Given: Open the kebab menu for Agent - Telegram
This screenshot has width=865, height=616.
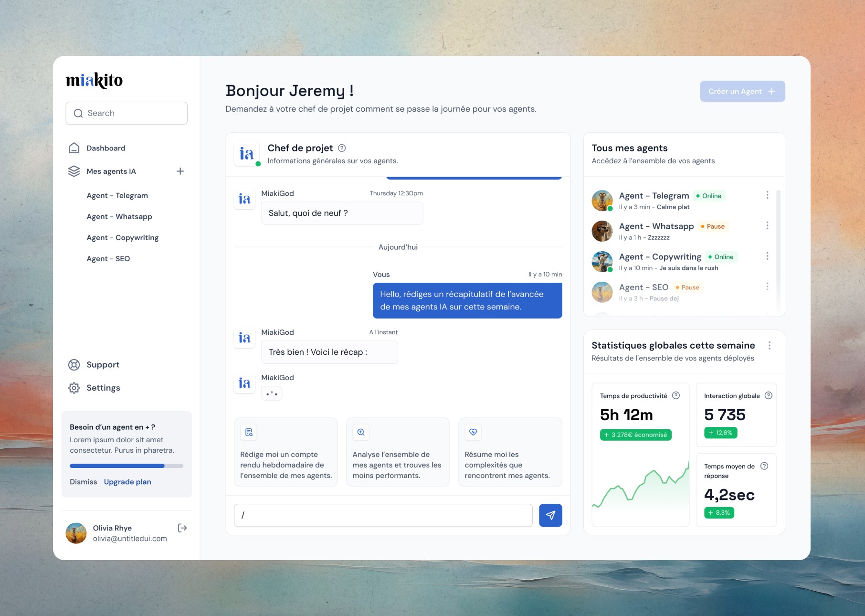Looking at the screenshot, I should point(767,195).
